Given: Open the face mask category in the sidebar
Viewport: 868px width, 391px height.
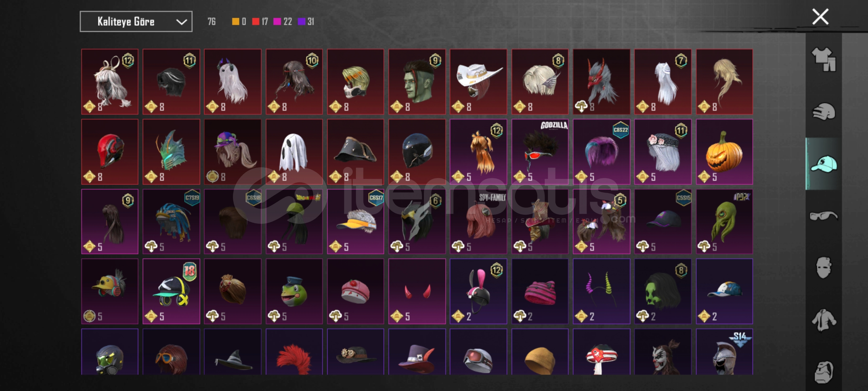Looking at the screenshot, I should coord(824,268).
